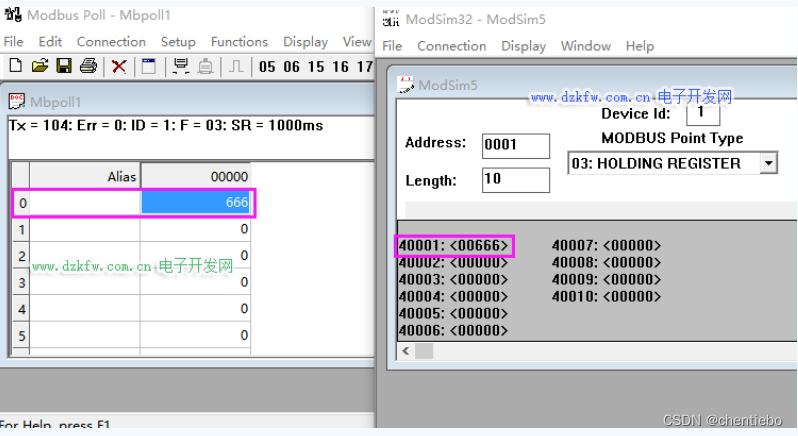Open File menu in Modbus Poll
Image resolution: width=798 pixels, height=436 pixels.
coord(14,42)
